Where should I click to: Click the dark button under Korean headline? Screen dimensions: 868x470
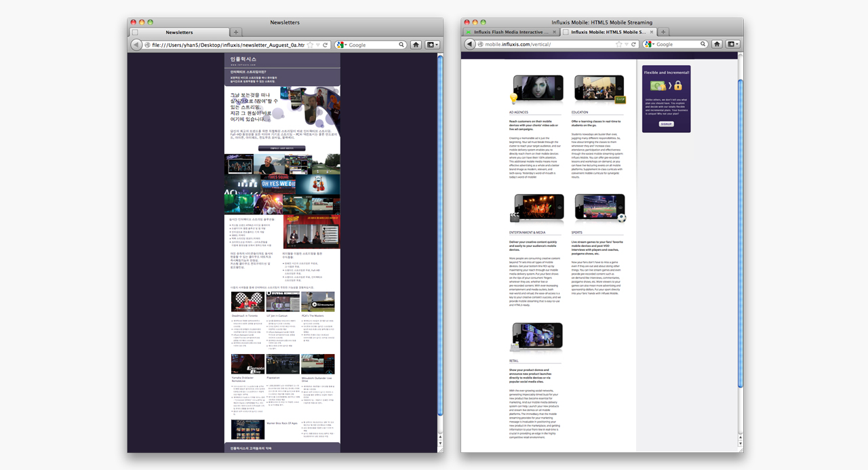(x=281, y=148)
